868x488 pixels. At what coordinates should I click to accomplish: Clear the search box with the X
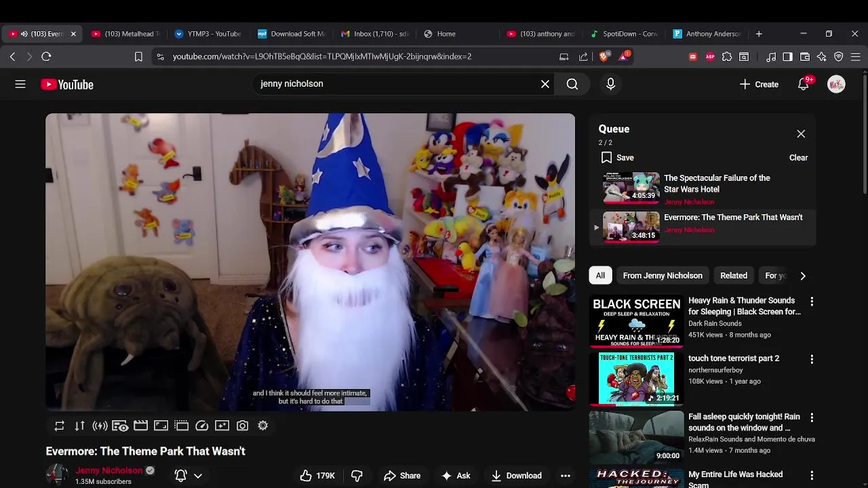pyautogui.click(x=545, y=84)
